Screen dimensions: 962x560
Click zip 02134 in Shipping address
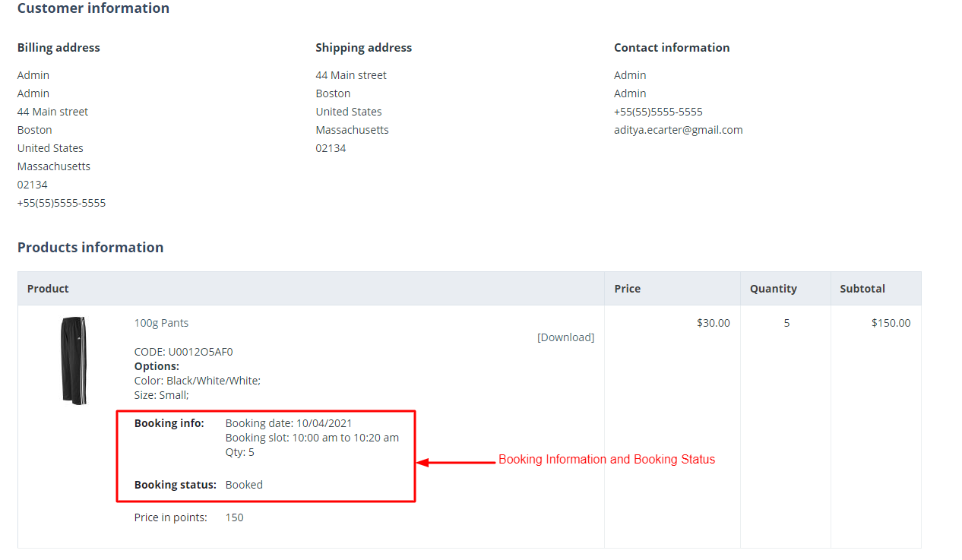[x=331, y=148]
